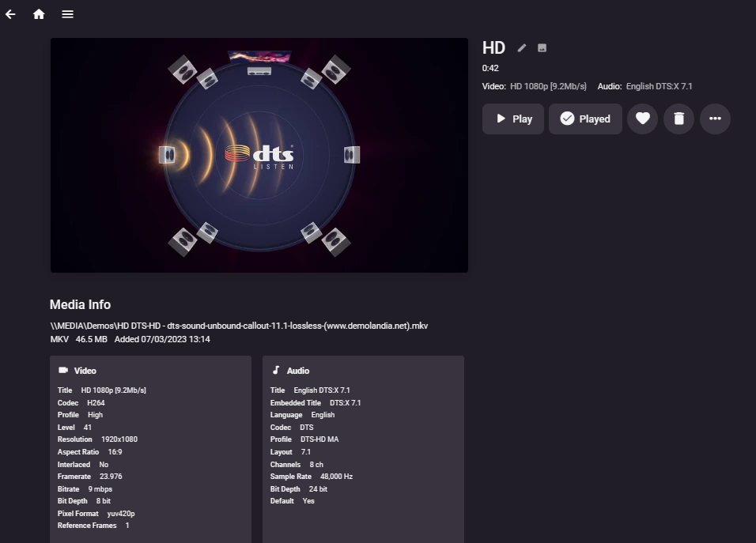Image resolution: width=756 pixels, height=543 pixels.
Task: Click the Resolution '1920x1080' value
Action: click(x=119, y=439)
